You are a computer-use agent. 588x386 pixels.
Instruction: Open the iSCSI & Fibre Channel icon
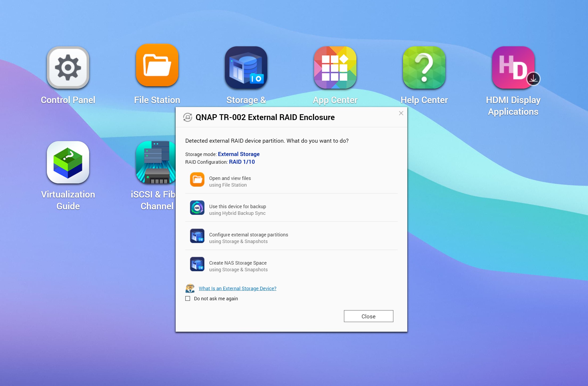(155, 162)
